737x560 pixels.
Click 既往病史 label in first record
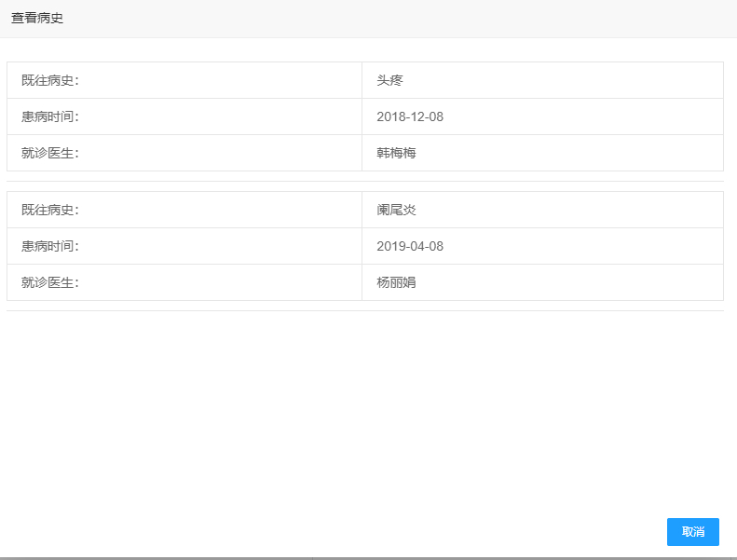click(50, 80)
